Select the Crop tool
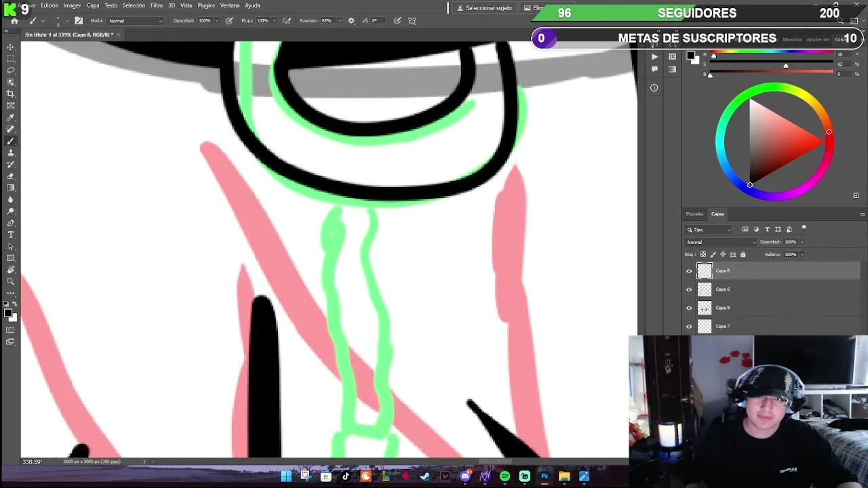Screen dimensions: 868x488 pos(11,94)
